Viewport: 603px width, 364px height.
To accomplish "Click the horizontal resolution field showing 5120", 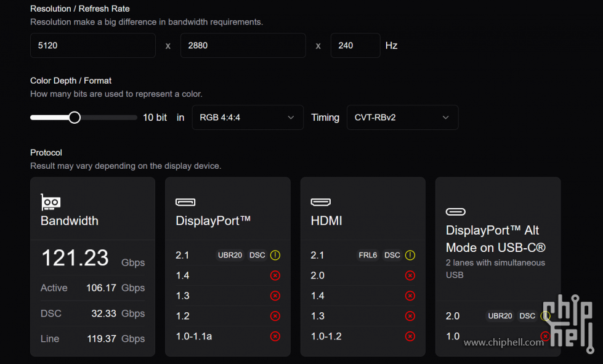I will [93, 46].
